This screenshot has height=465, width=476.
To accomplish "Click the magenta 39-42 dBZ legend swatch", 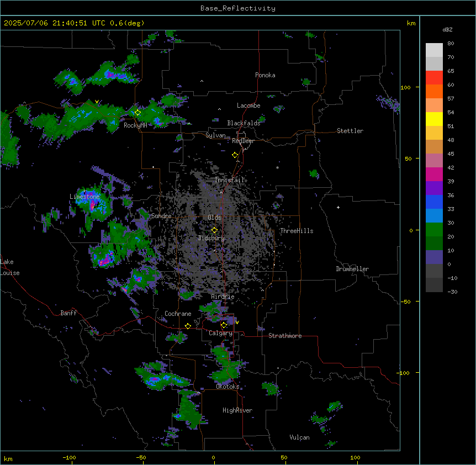I will pos(434,174).
